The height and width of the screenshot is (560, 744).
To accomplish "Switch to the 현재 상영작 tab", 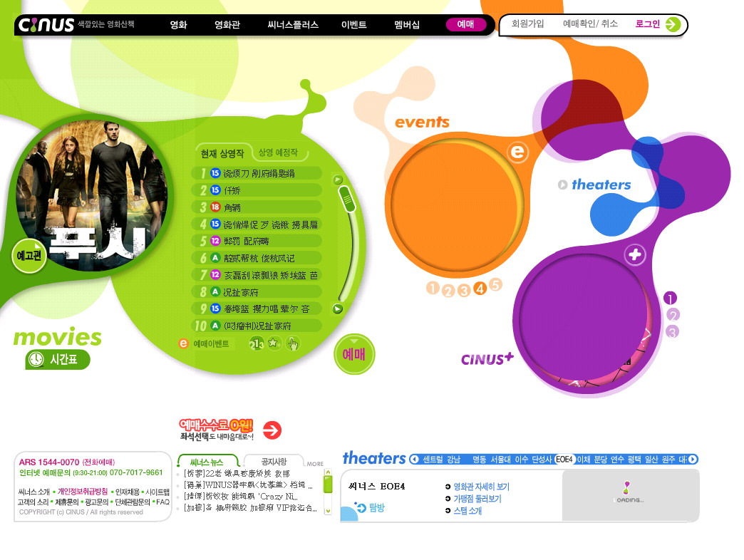I will pos(222,154).
